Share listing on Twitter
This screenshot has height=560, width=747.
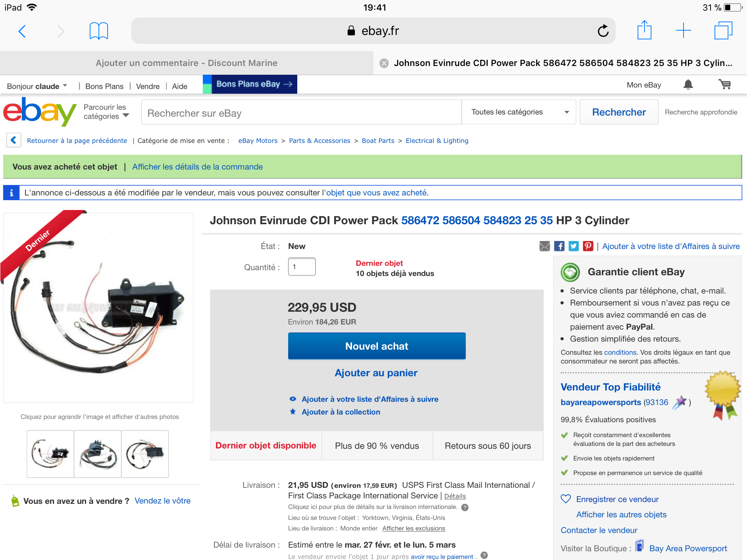point(573,246)
